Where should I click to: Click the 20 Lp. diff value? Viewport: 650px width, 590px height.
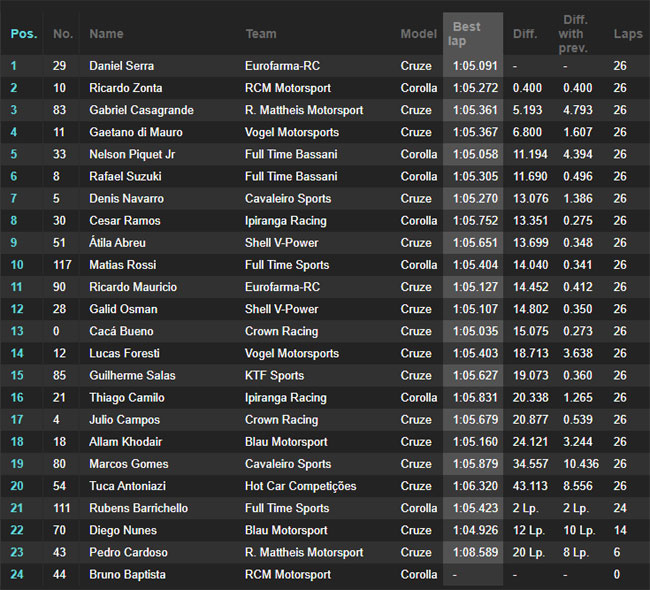(x=529, y=552)
